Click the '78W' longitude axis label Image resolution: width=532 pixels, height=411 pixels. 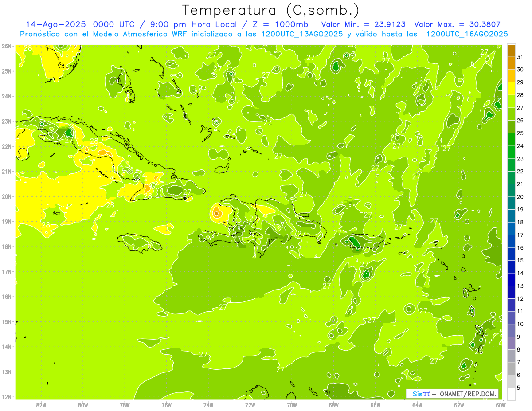125,405
